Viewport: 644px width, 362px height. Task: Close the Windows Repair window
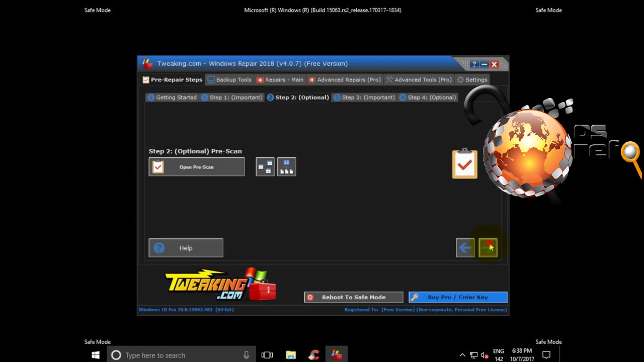pos(494,64)
